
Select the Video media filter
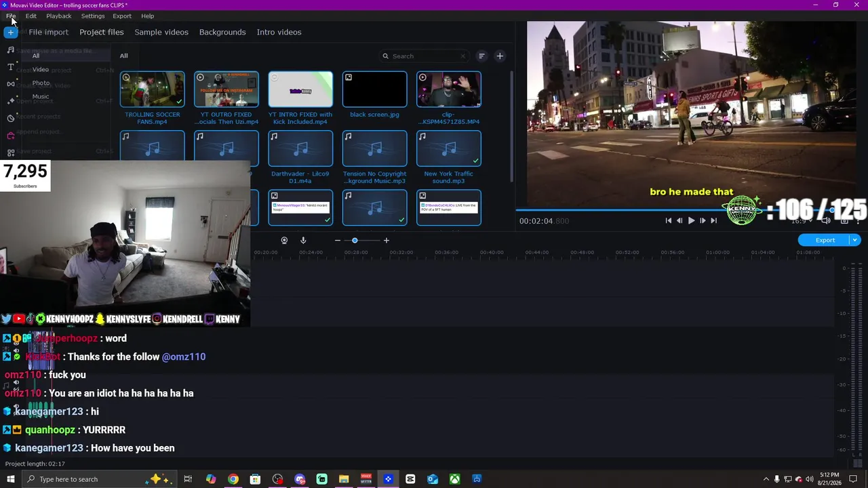pos(41,69)
